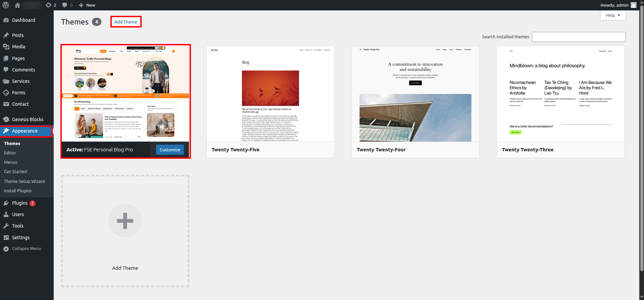Click the WordPress logo icon
The height and width of the screenshot is (300, 644).
point(6,5)
